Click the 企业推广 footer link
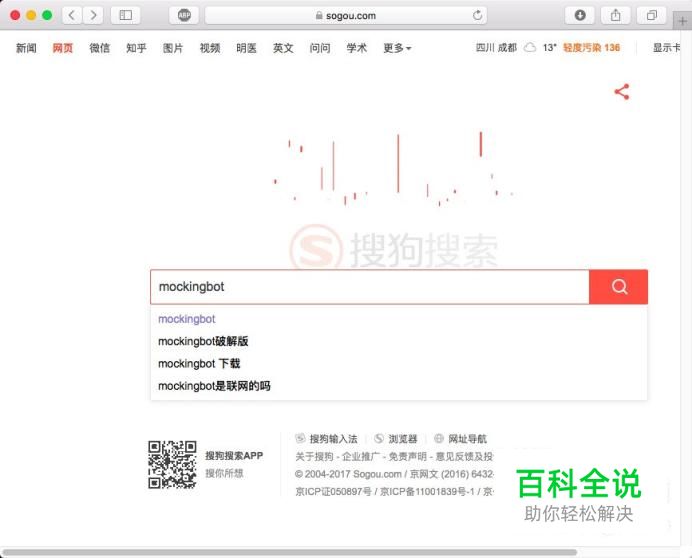This screenshot has height=558, width=692. (361, 456)
